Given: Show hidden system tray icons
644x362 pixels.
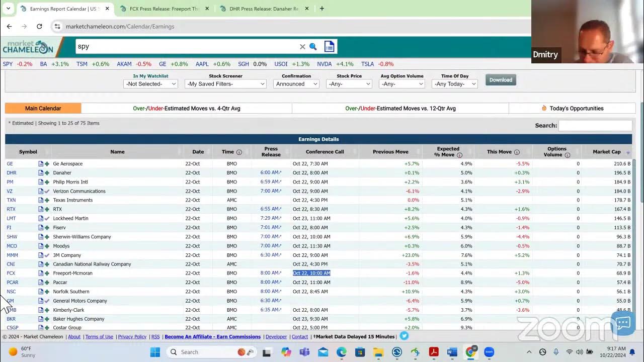Looking at the screenshot, I should [529, 352].
